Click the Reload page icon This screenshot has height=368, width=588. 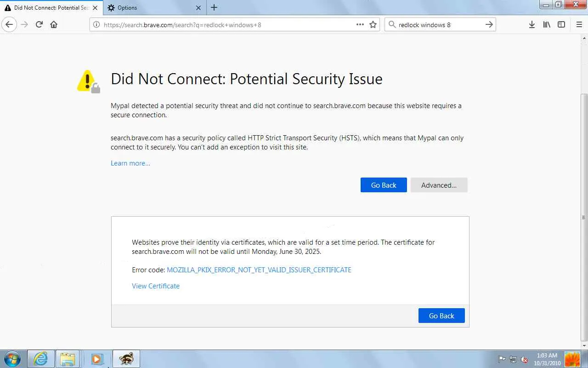pos(39,24)
